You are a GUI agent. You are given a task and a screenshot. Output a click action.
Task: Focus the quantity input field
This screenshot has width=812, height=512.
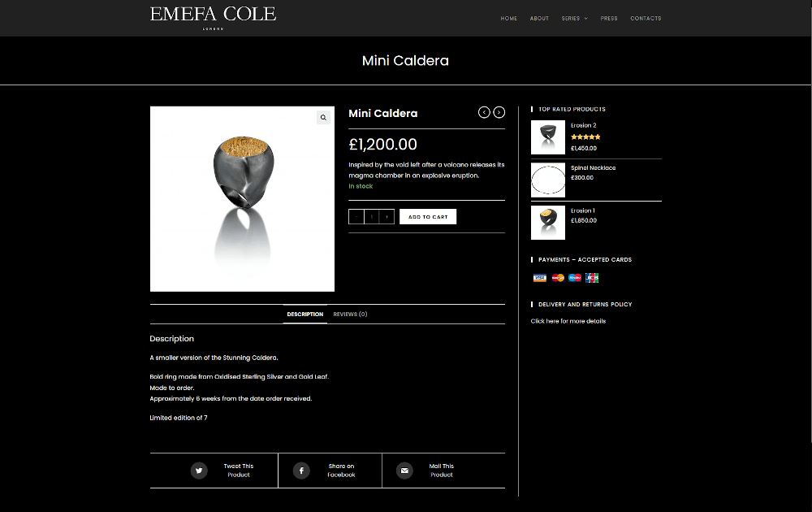(371, 217)
